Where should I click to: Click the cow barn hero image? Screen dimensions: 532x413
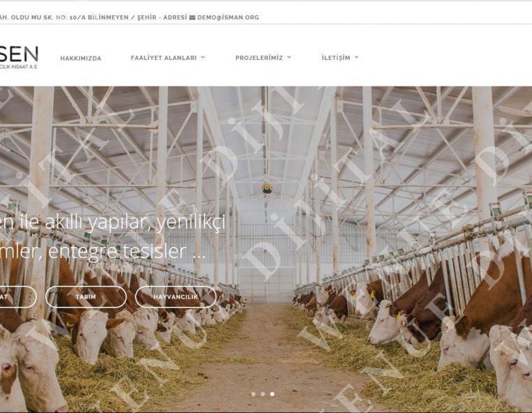[x=266, y=249]
